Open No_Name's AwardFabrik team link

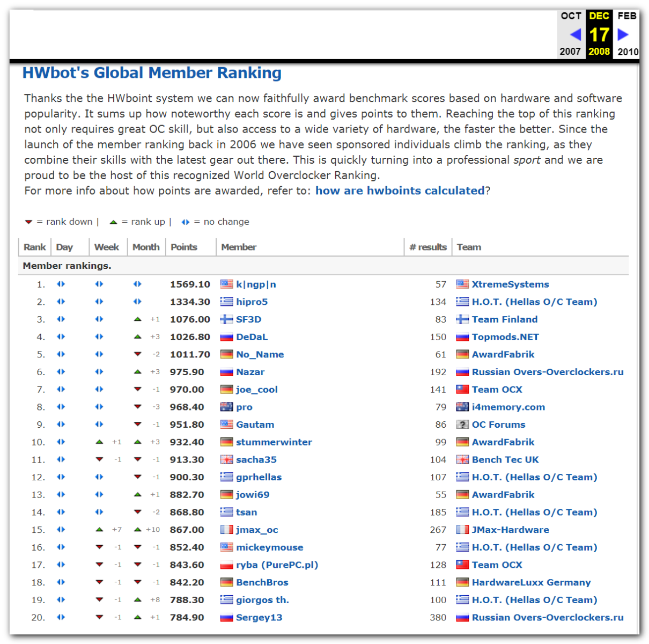(x=503, y=355)
